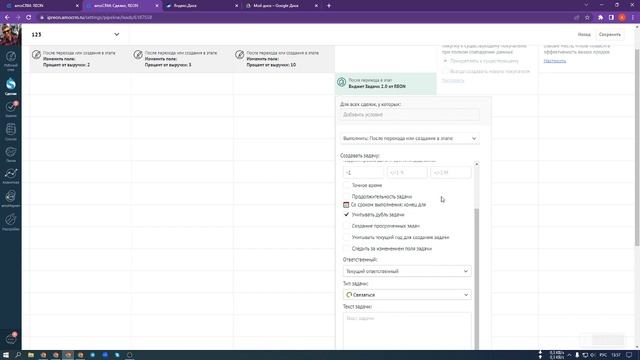
Task: Open the trigger icon with percent value 10
Action: pos(240,54)
